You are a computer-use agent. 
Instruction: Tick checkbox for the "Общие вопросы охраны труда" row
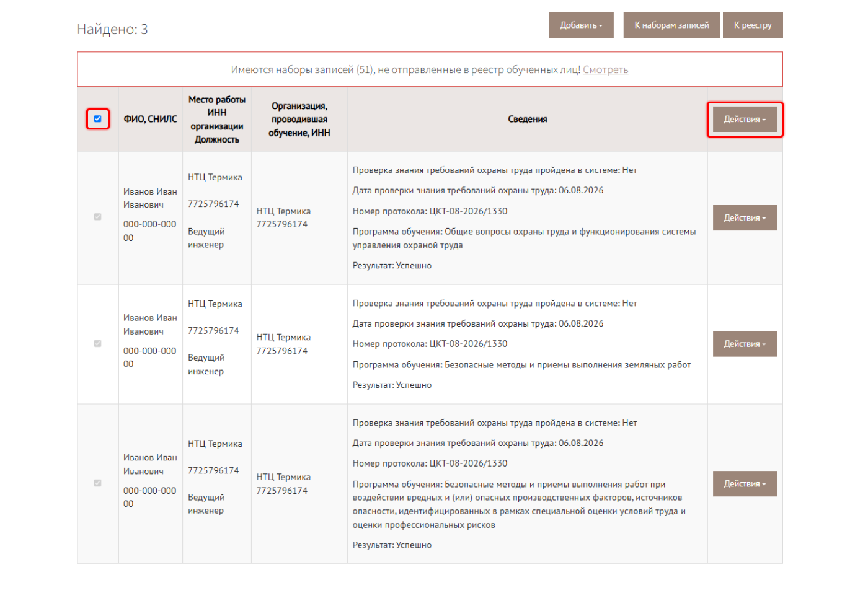pyautogui.click(x=97, y=217)
